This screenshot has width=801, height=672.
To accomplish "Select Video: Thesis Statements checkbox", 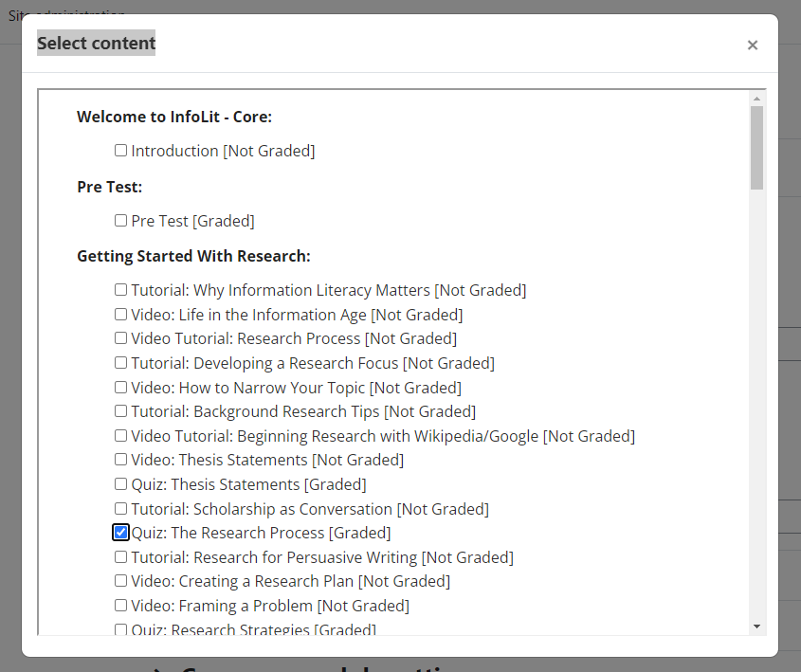I will pyautogui.click(x=120, y=460).
